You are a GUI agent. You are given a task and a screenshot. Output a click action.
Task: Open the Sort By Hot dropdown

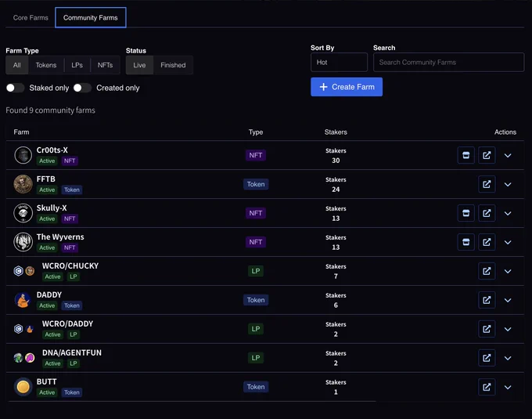click(339, 62)
